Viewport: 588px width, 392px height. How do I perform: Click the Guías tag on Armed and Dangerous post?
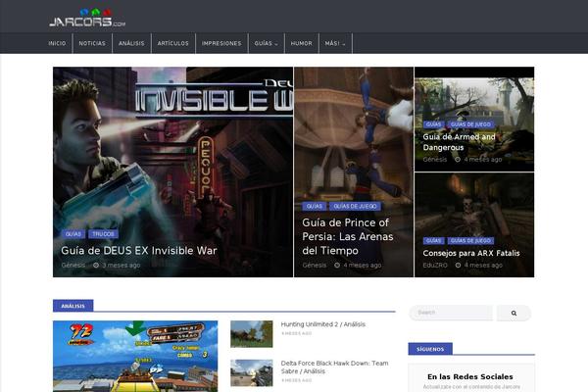tap(433, 124)
